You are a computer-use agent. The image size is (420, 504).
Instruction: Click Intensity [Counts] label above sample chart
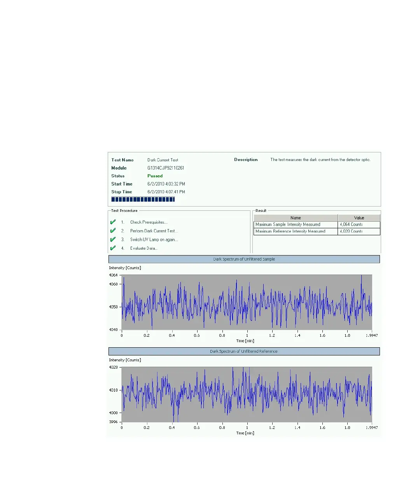click(x=125, y=268)
